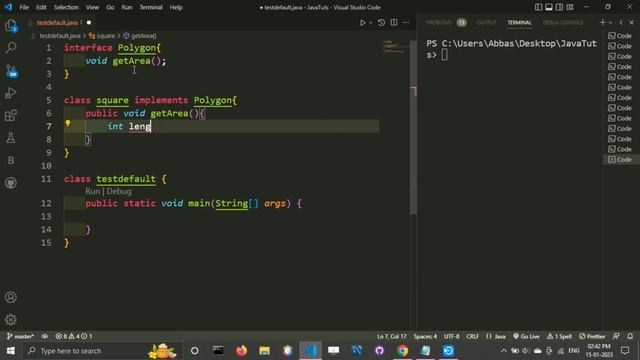This screenshot has height=360, width=640.
Task: Change line ending via CRLF
Action: (x=472, y=336)
